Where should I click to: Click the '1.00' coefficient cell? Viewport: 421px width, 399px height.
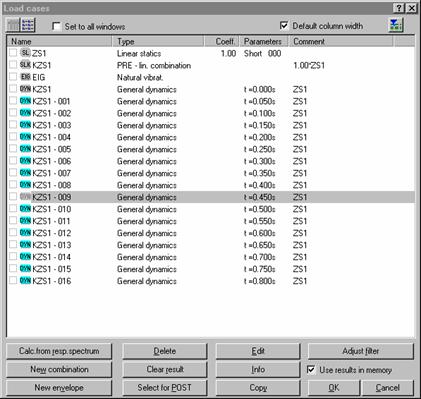tap(228, 53)
